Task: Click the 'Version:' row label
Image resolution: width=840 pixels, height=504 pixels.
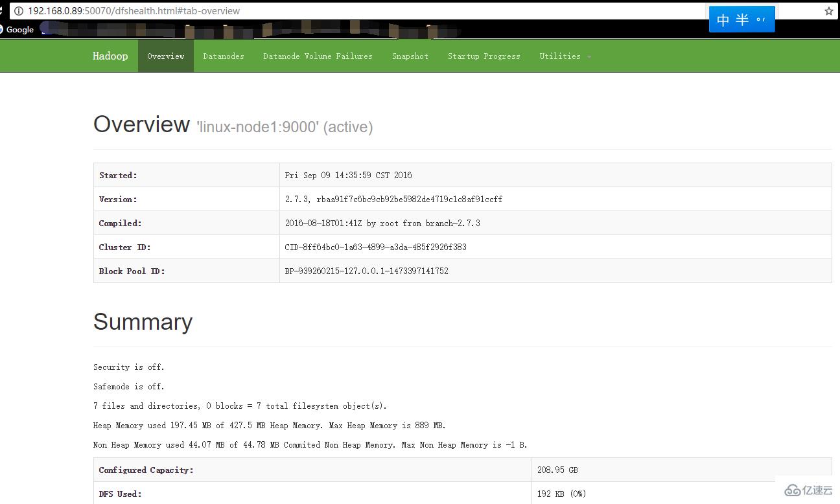Action: tap(118, 199)
